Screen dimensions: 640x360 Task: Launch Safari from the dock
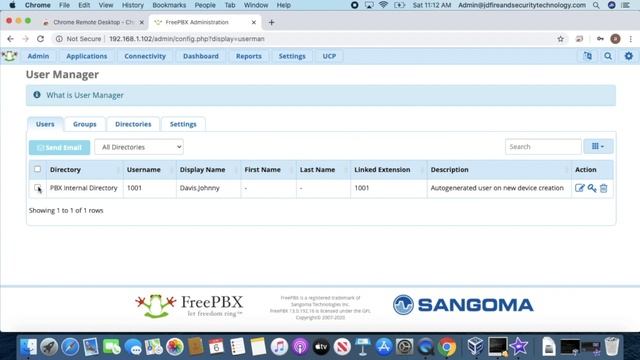tap(70, 347)
